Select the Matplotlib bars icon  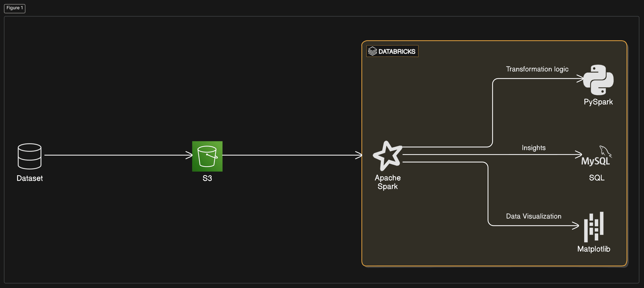pyautogui.click(x=594, y=227)
